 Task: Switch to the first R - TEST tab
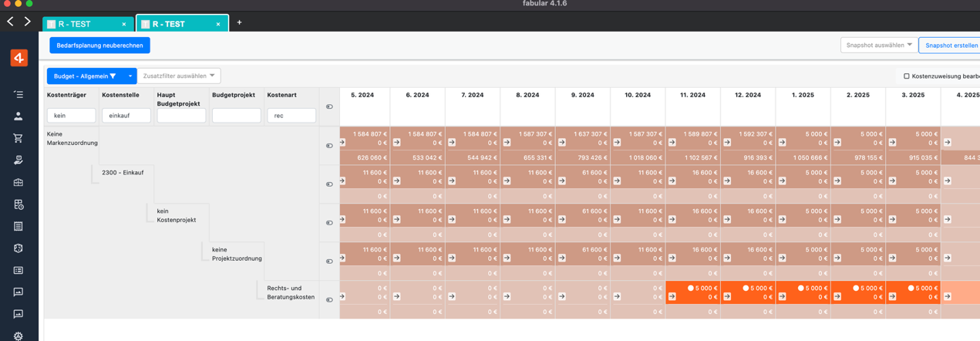point(86,24)
